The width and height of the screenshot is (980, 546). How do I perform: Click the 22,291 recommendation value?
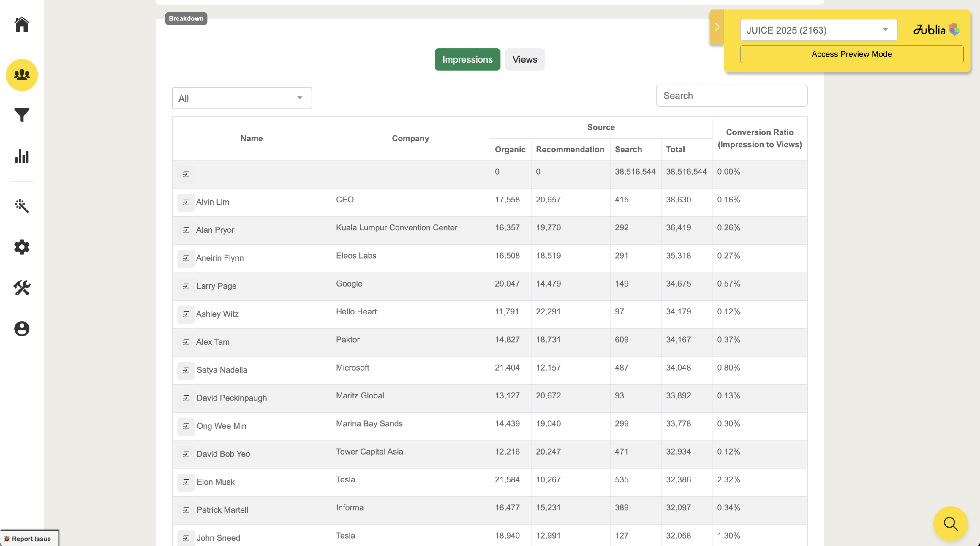tap(548, 312)
